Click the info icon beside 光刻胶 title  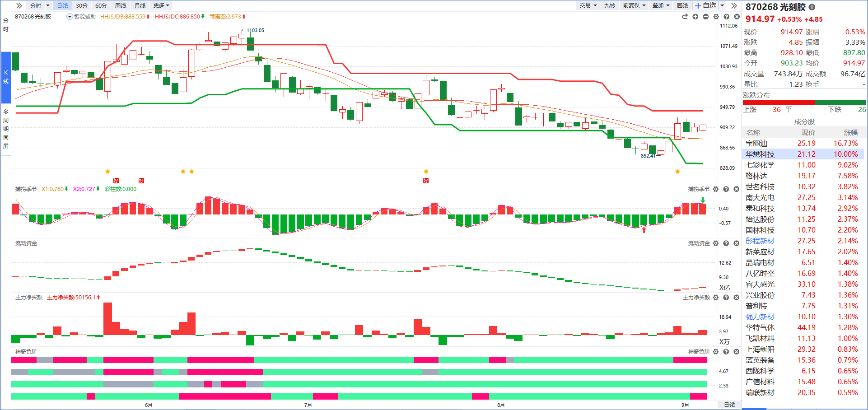[x=812, y=7]
